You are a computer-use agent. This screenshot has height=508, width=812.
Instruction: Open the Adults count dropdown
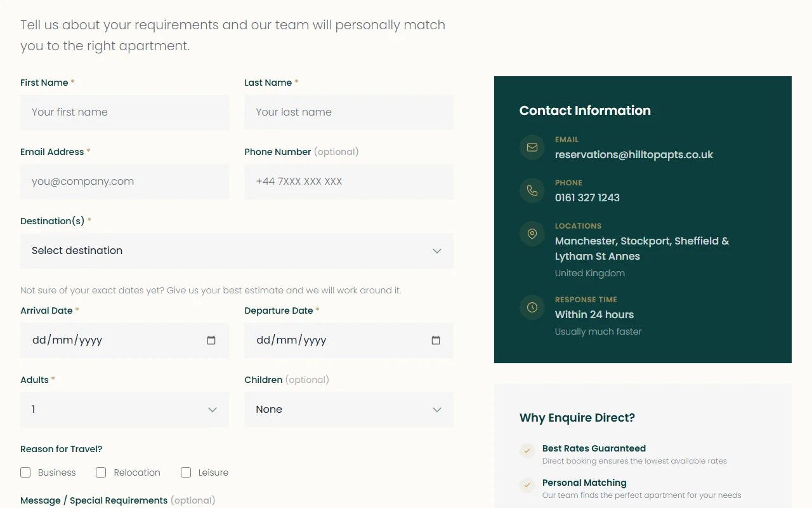124,410
